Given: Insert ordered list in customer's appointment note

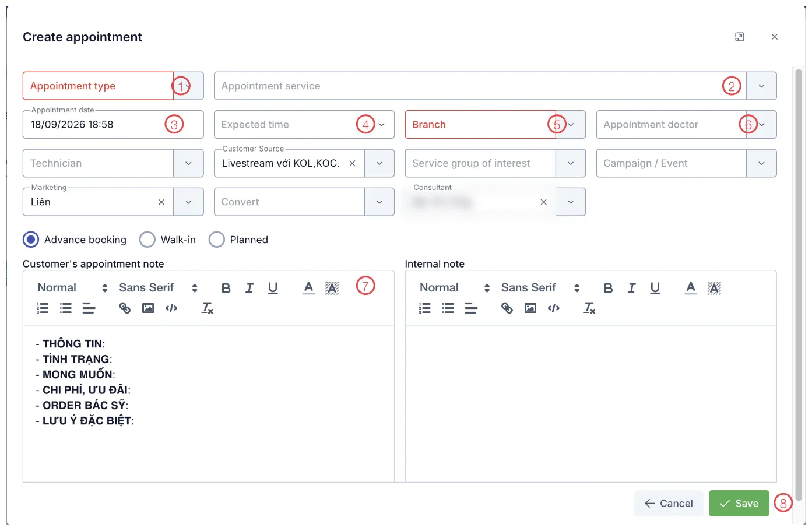Looking at the screenshot, I should [x=43, y=308].
